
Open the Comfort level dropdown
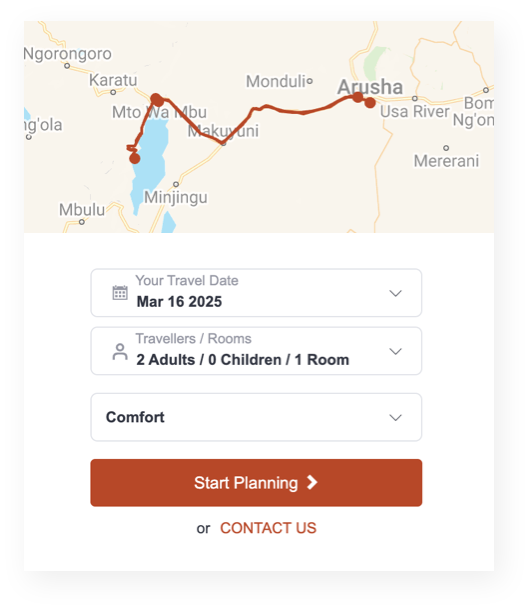256,417
